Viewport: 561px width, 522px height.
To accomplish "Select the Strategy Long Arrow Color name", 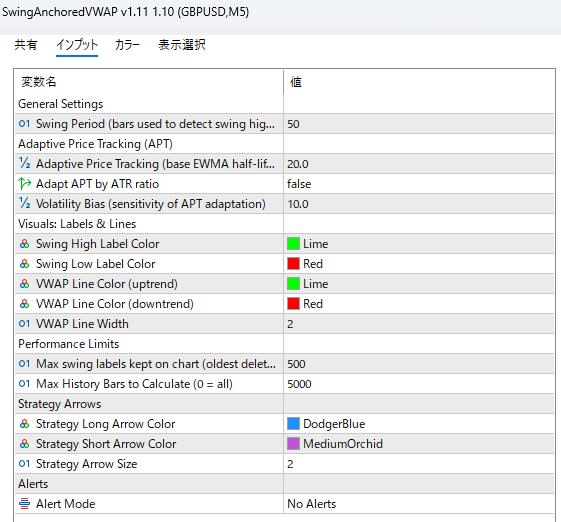I will point(106,424).
